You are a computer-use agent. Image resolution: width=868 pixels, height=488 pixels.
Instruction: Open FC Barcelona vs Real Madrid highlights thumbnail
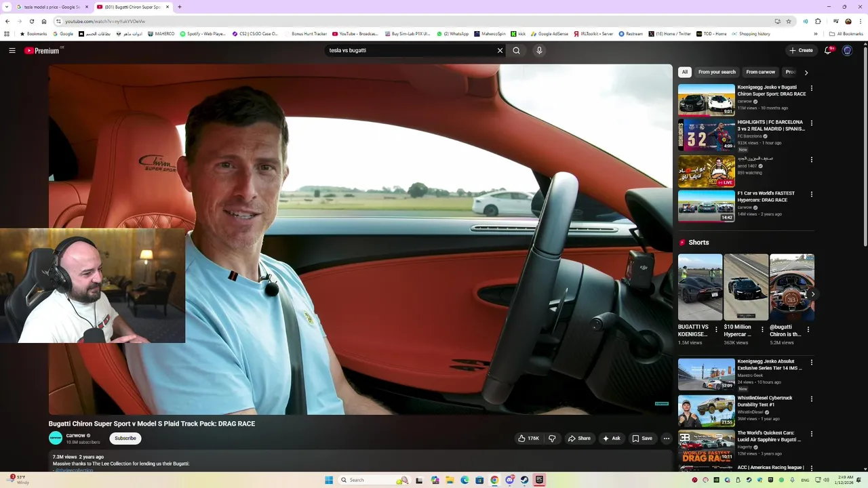(707, 135)
